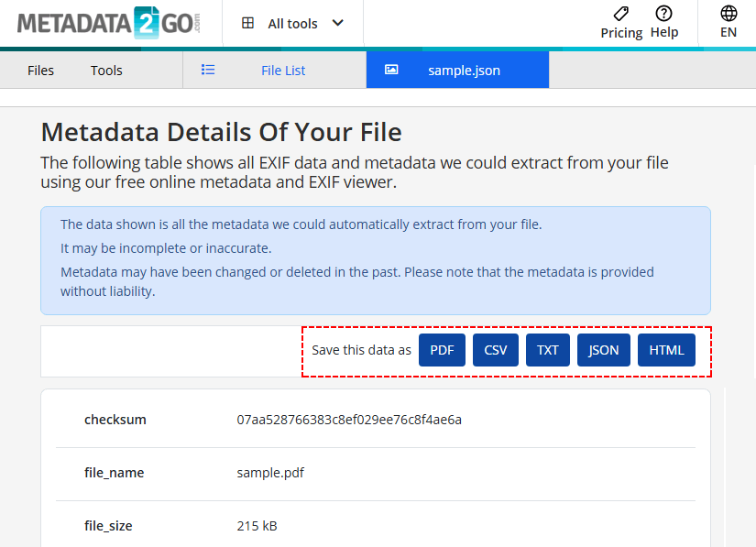Open the Files menu

coord(40,70)
